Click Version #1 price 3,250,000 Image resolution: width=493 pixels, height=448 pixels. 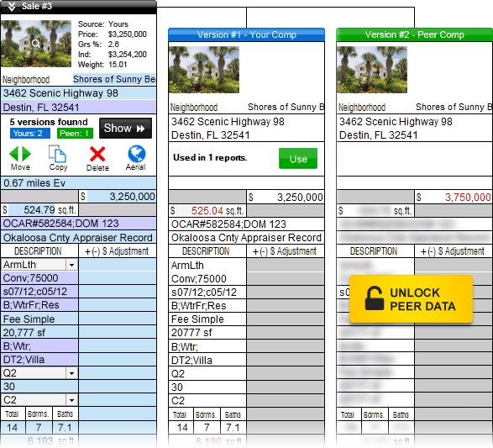(300, 198)
